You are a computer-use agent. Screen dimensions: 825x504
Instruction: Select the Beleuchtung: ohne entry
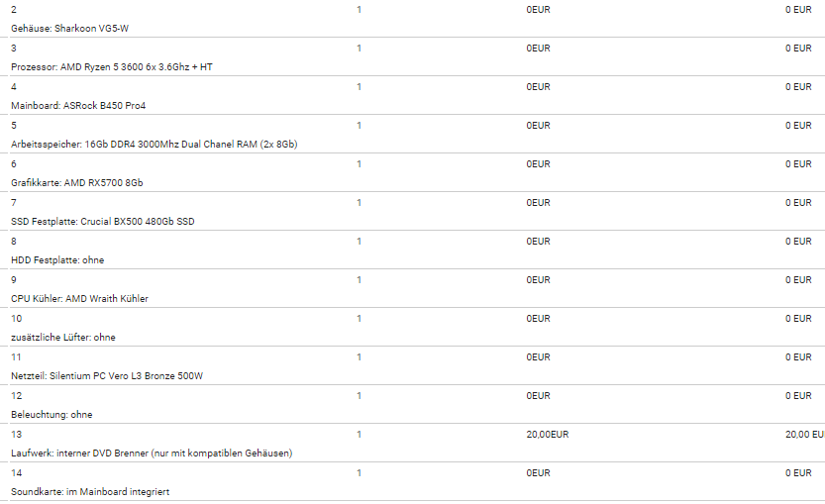[x=52, y=415]
